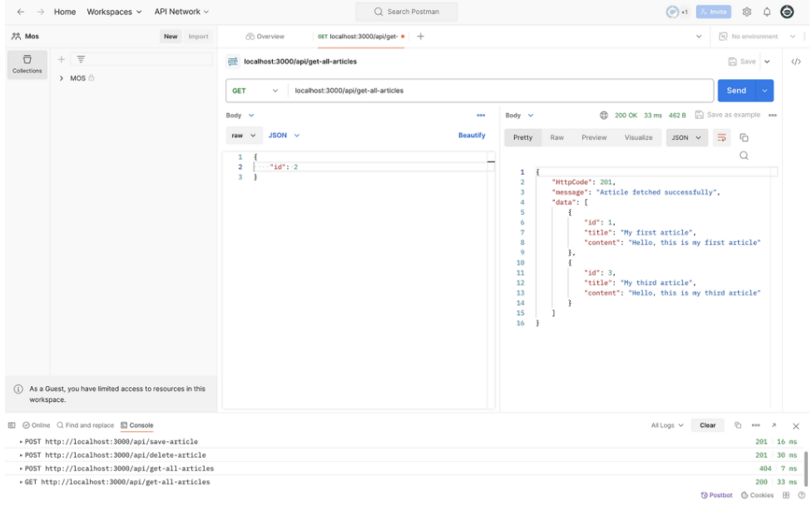Open the raw body type dropdown

[x=244, y=135]
